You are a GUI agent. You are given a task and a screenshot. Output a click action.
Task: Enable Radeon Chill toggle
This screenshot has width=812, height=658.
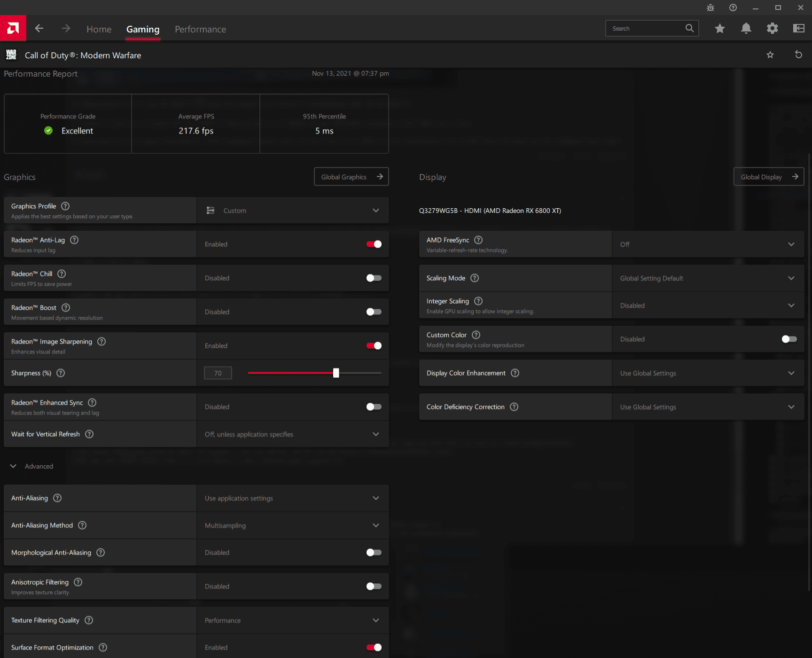[374, 278]
